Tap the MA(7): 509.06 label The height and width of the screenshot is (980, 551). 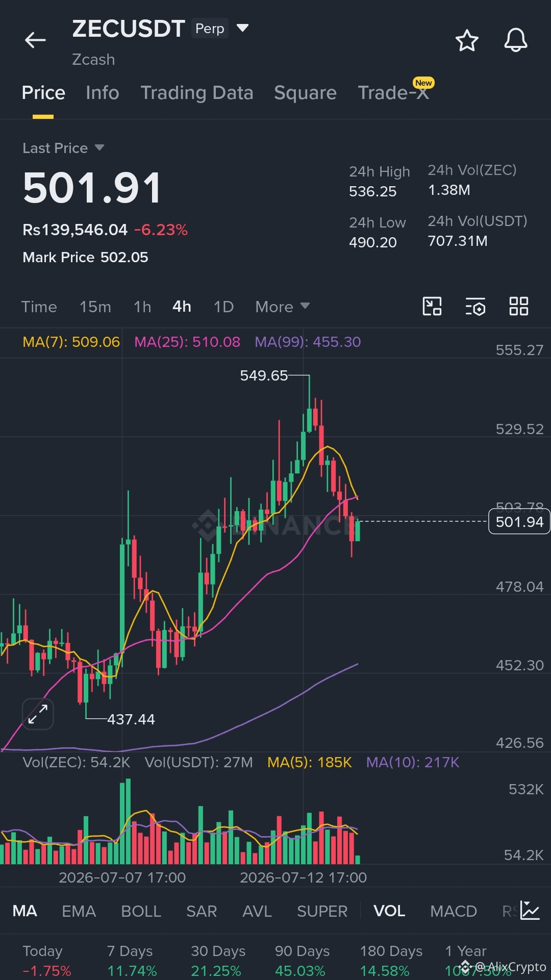point(71,342)
